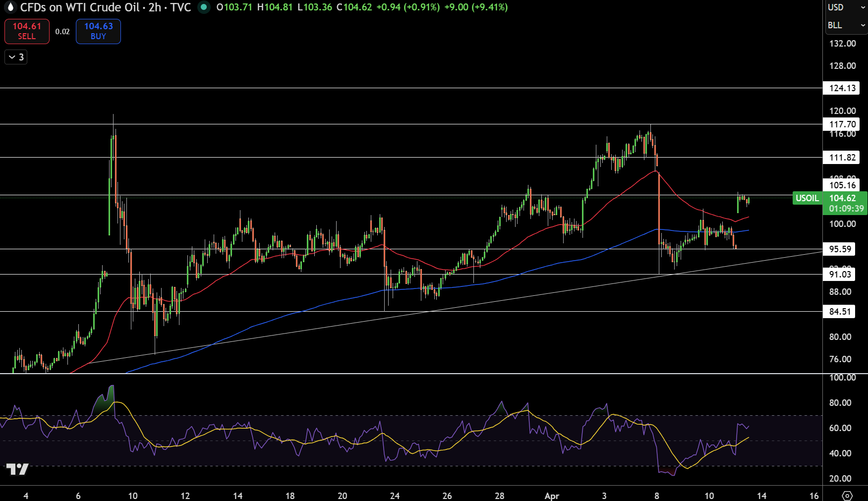This screenshot has height=501, width=868.
Task: Click the TradingView logo
Action: coord(17,469)
